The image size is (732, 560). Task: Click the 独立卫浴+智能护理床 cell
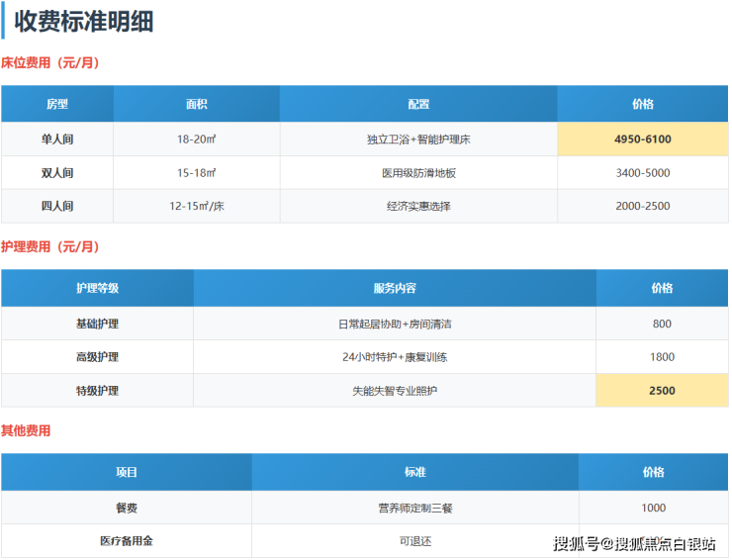[x=418, y=140]
